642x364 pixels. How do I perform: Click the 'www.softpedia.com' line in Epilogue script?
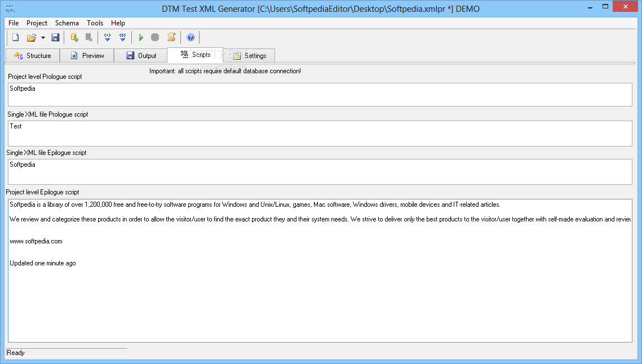click(x=36, y=241)
